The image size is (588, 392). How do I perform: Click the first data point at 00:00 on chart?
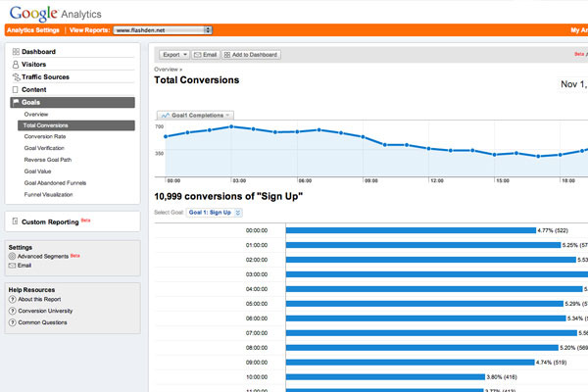[166, 136]
